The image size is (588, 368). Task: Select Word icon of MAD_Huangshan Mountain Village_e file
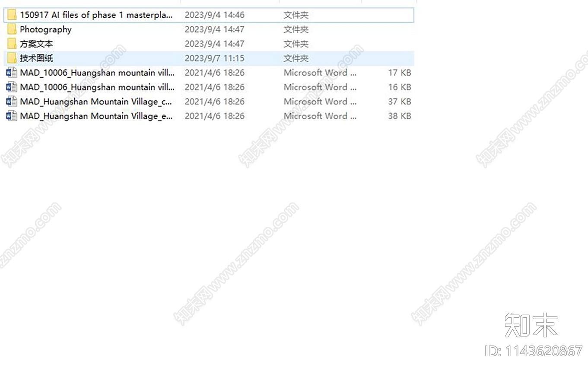[x=12, y=116]
